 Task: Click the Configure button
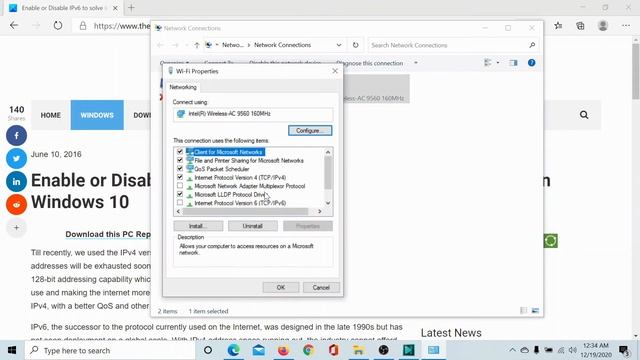point(310,131)
